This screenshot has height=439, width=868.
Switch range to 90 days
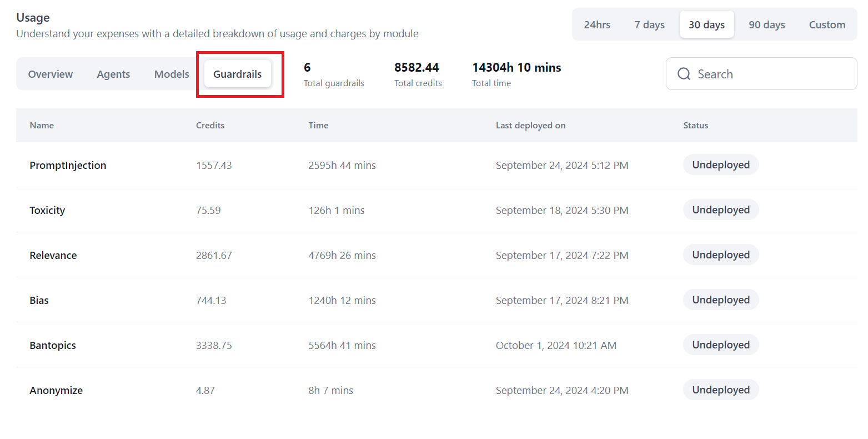(x=766, y=24)
